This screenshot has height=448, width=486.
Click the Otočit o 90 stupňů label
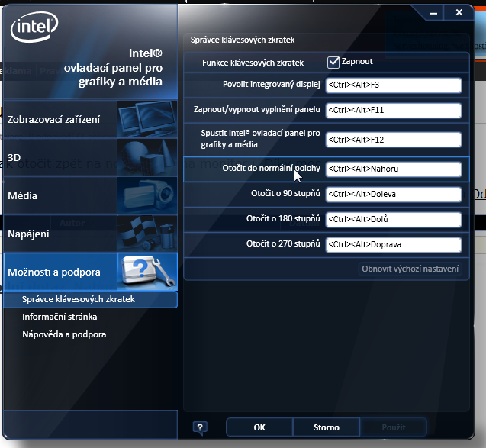(x=285, y=193)
